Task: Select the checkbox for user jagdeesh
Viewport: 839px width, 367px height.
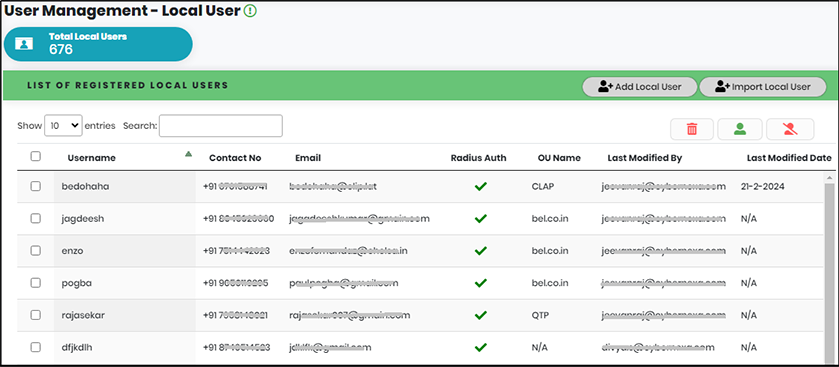Action: (x=35, y=218)
